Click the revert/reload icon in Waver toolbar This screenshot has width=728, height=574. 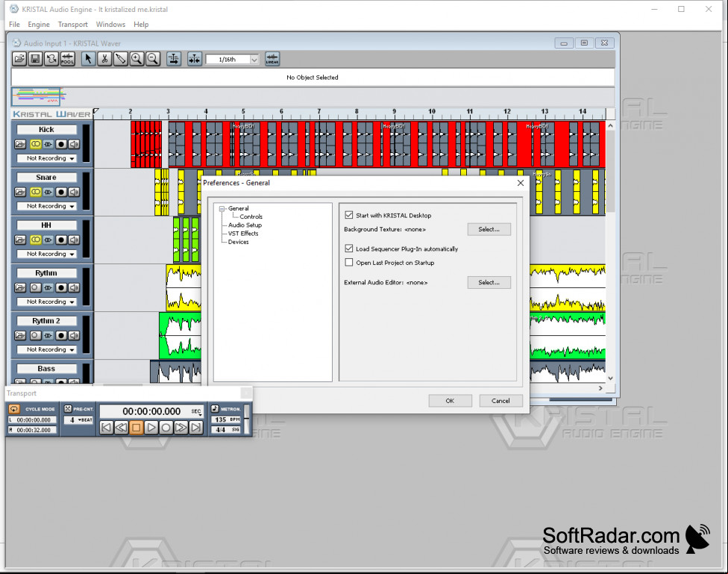51,59
